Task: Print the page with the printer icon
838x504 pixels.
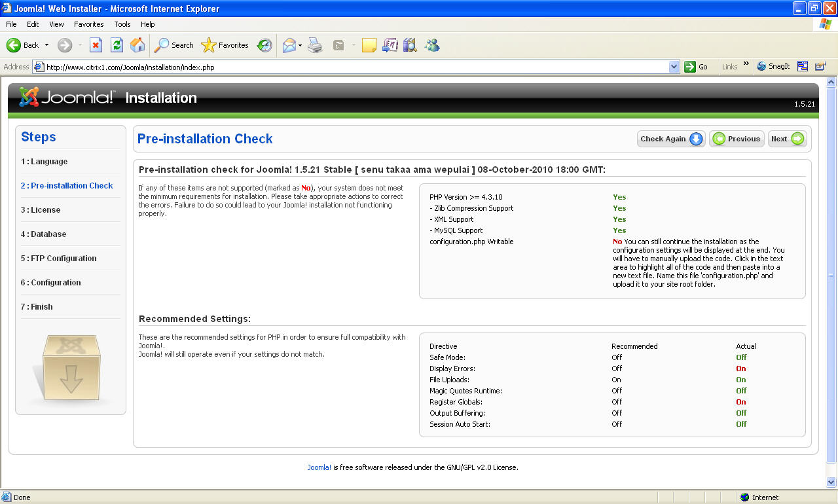Action: point(316,45)
